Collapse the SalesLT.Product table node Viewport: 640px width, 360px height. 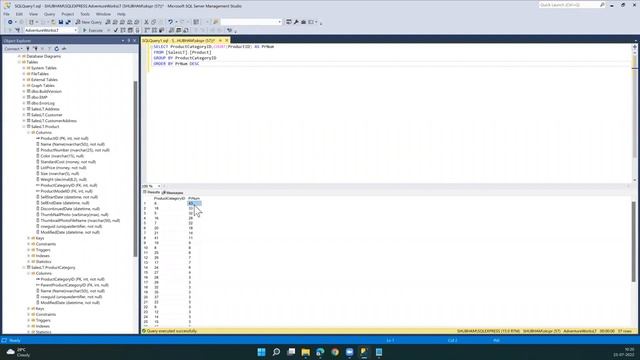[x=24, y=127]
